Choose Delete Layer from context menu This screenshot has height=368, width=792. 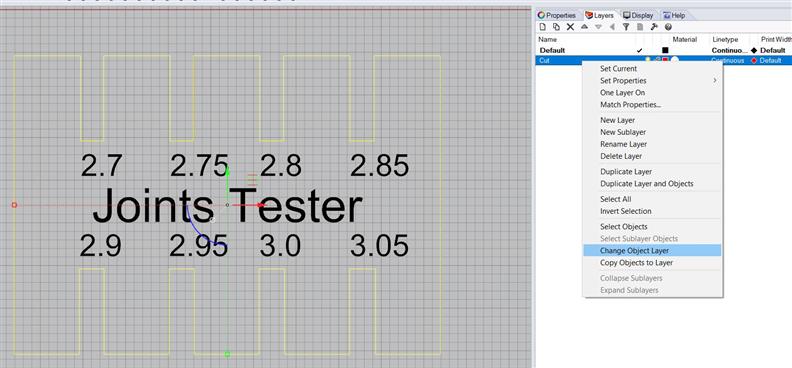[x=621, y=156]
